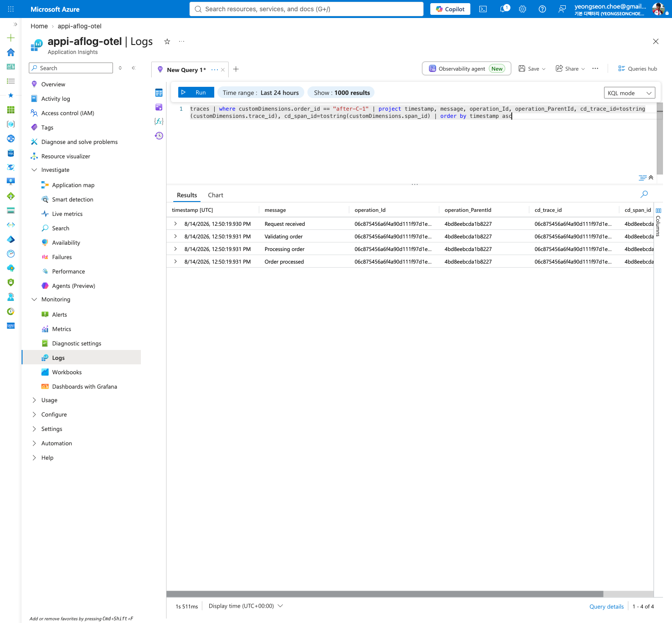The height and width of the screenshot is (623, 672).
Task: Click the global search resources box
Action: (x=307, y=9)
